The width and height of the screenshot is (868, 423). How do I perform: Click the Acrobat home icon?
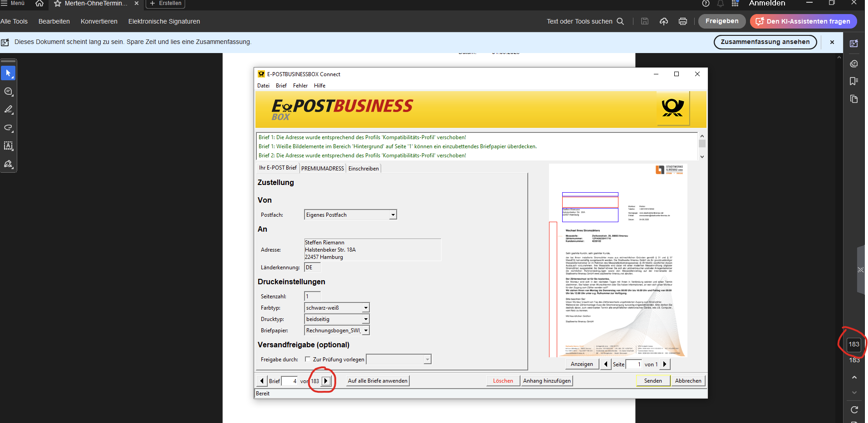(39, 4)
